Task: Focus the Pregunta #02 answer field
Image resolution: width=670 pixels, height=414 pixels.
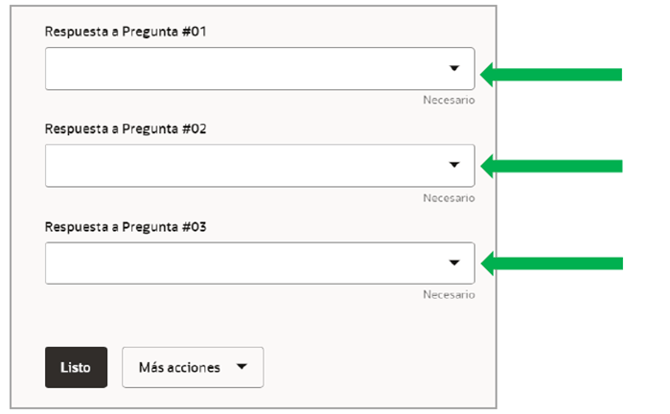Action: (240, 165)
